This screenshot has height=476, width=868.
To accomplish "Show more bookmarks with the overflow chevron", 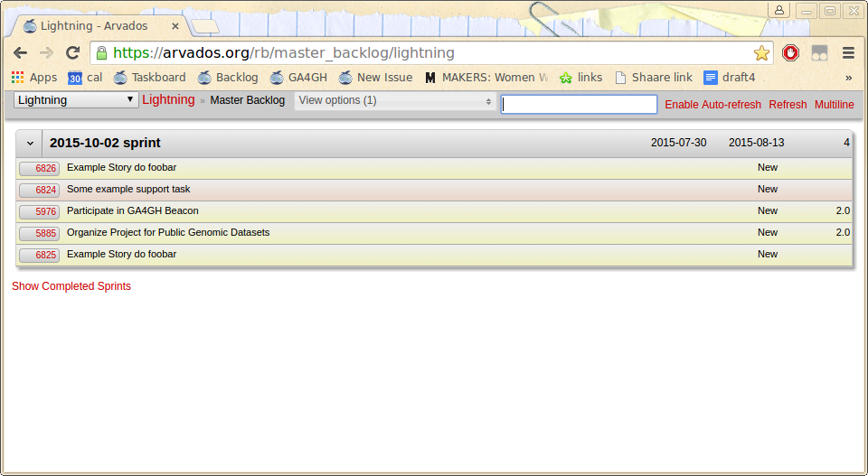I will [848, 78].
